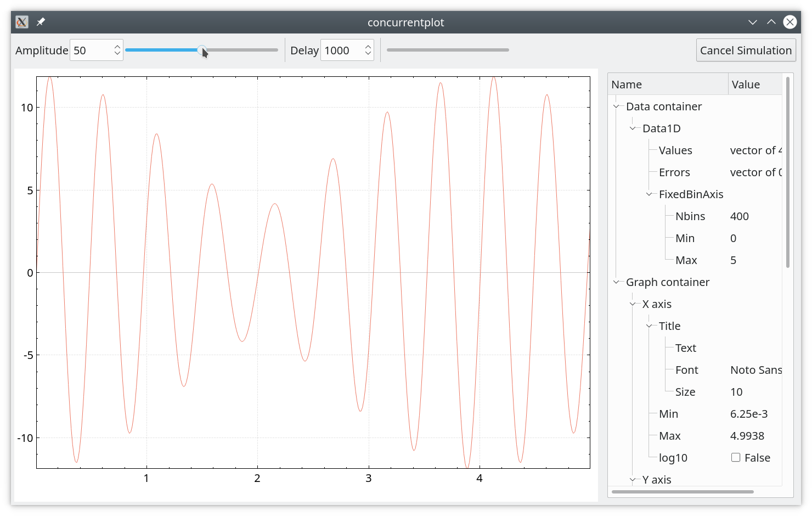812x516 pixels.
Task: Collapse the Graph container node
Action: (616, 282)
